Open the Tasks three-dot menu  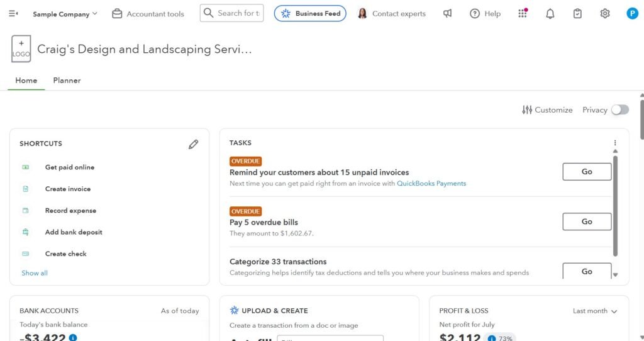pos(615,143)
